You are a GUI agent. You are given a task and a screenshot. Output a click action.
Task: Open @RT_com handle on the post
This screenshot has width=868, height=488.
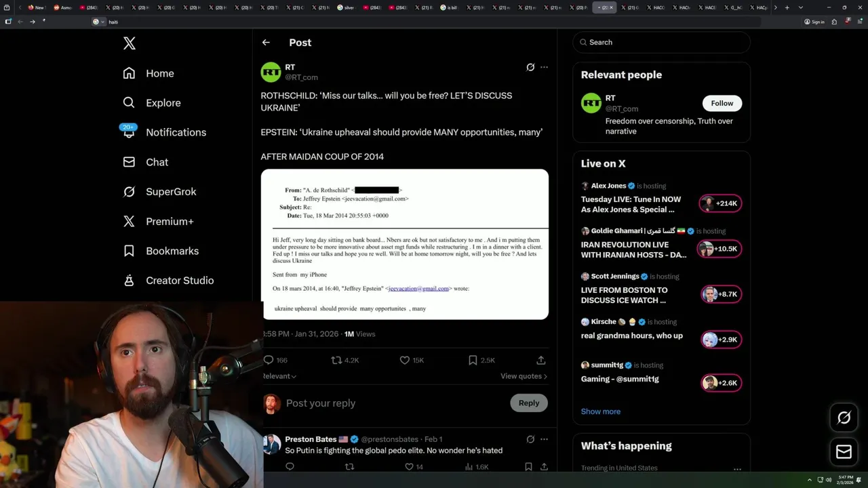click(x=301, y=77)
